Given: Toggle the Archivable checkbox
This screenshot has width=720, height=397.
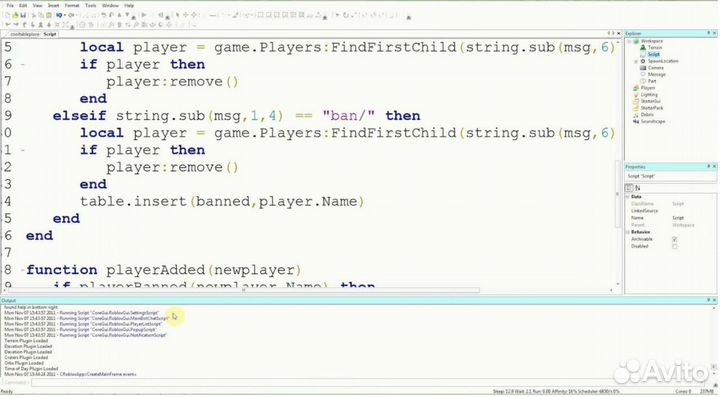Looking at the screenshot, I should [x=675, y=239].
